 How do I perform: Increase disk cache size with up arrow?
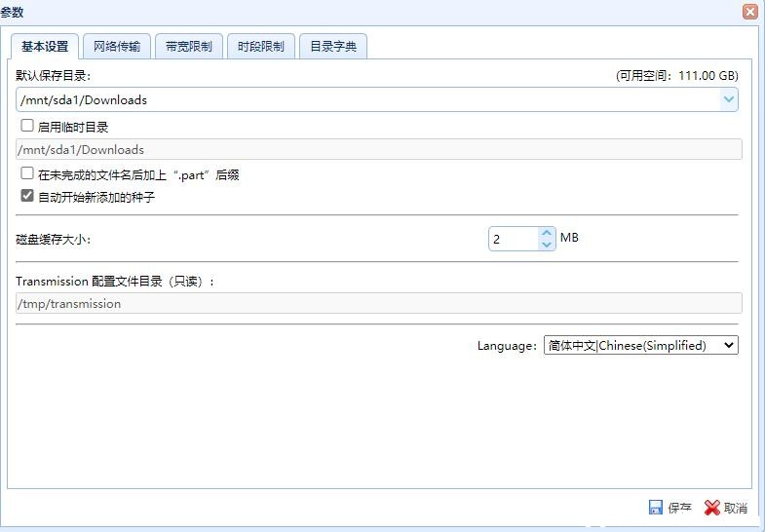pyautogui.click(x=547, y=233)
